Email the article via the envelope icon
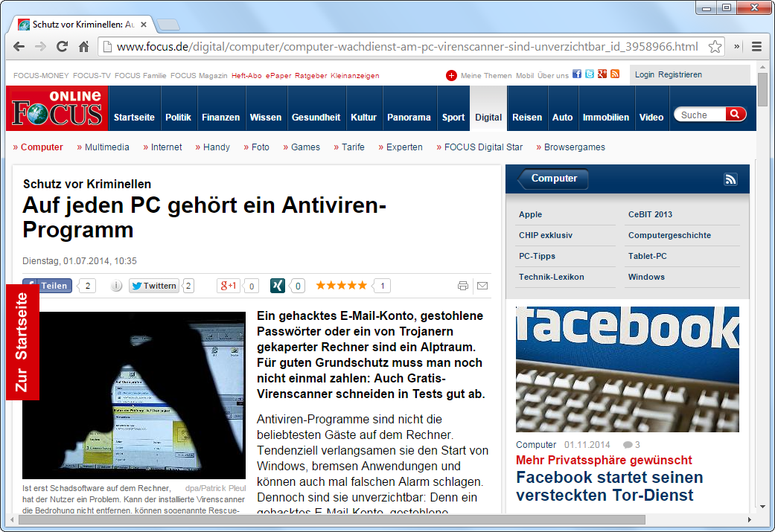Screen dimensions: 775x532 click(482, 286)
